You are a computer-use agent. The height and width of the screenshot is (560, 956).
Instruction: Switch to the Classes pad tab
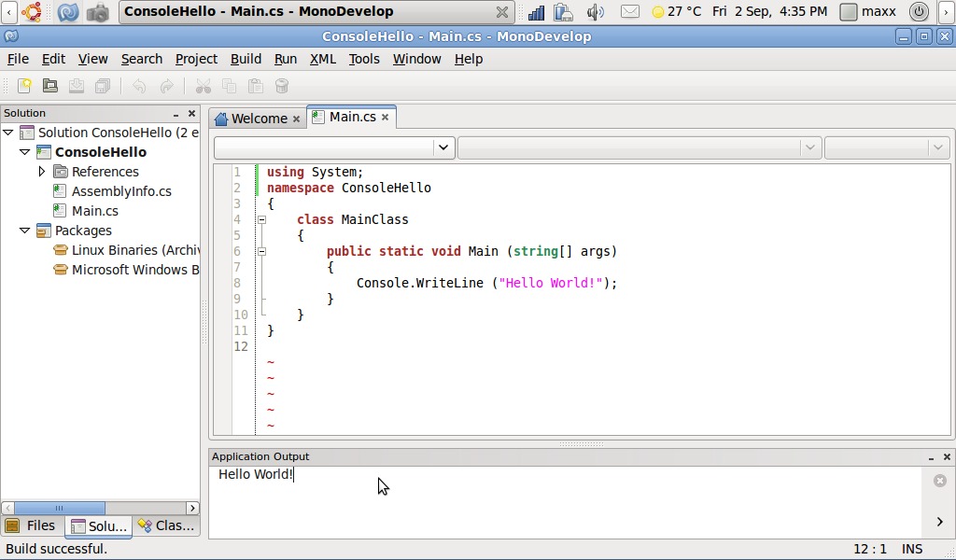click(x=166, y=525)
